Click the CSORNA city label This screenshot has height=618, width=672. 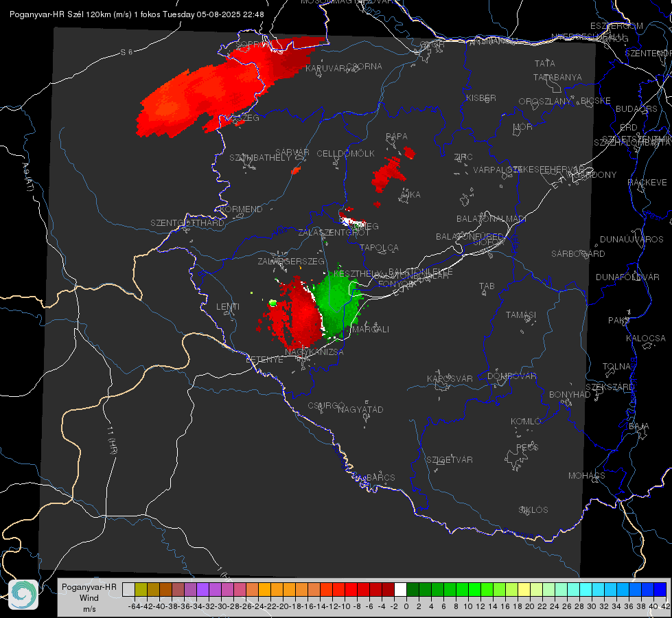pos(364,66)
